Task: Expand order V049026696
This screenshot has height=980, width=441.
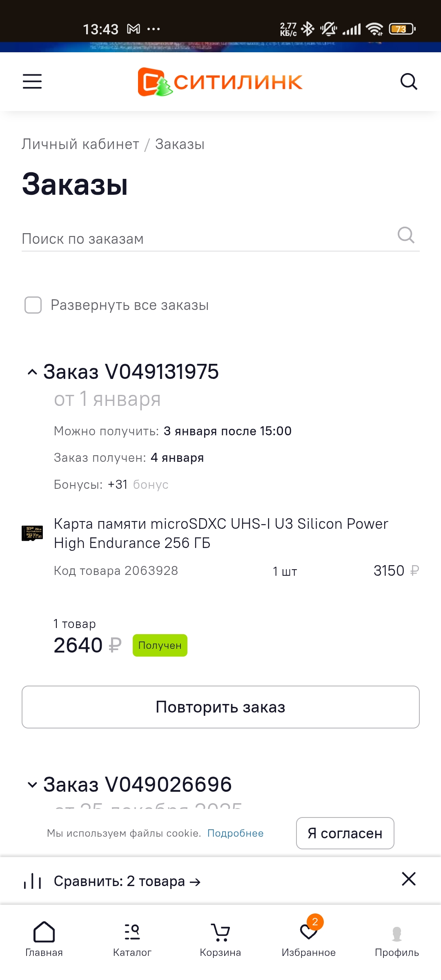Action: tap(32, 784)
